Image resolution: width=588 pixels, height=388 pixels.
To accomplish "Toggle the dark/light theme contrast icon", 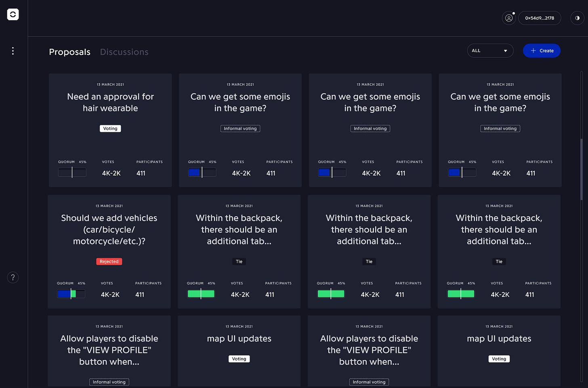I will (577, 18).
